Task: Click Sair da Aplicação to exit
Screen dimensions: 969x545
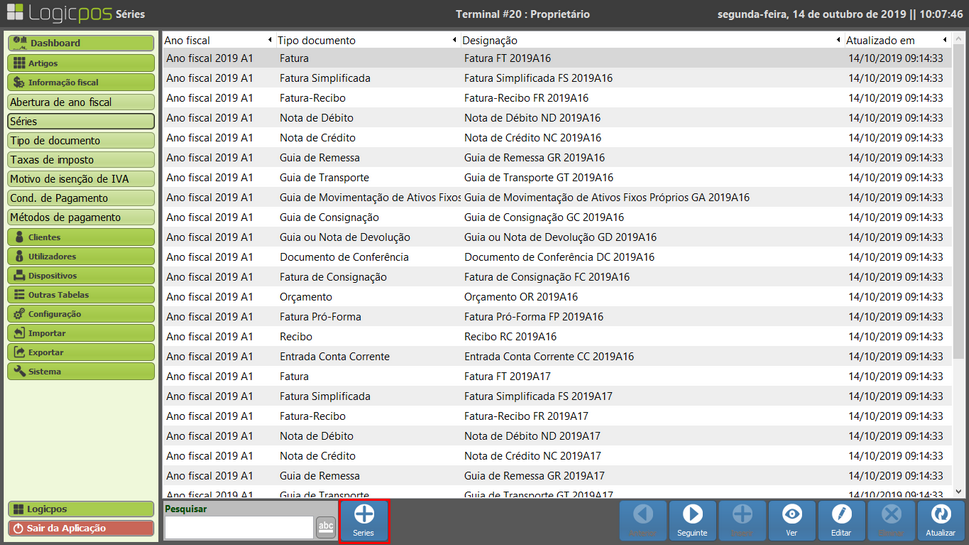Action: 80,528
